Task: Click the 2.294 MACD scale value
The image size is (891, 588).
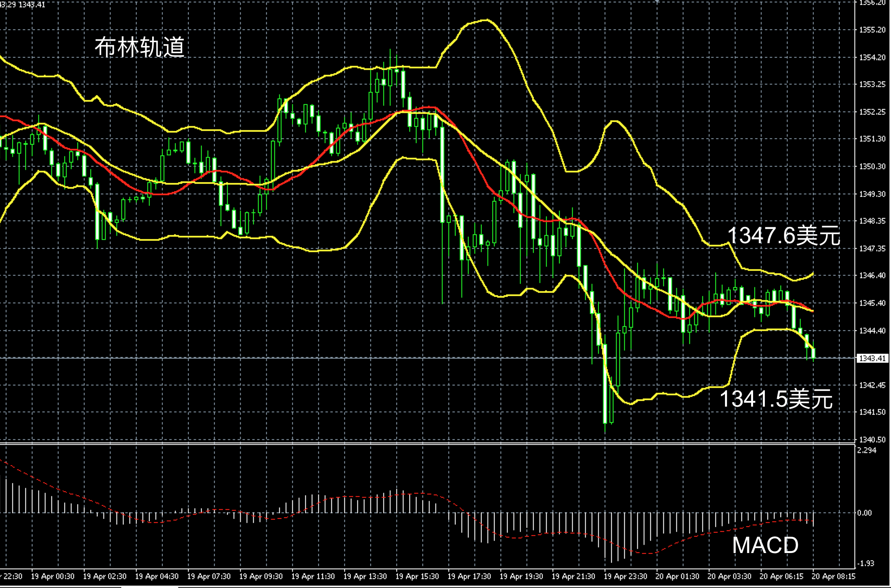Action: (x=867, y=450)
